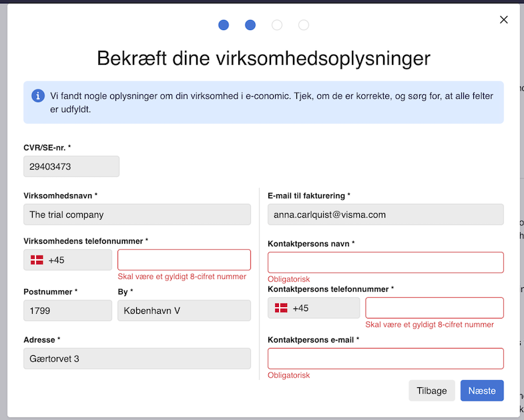Close the company information dialog

[504, 20]
